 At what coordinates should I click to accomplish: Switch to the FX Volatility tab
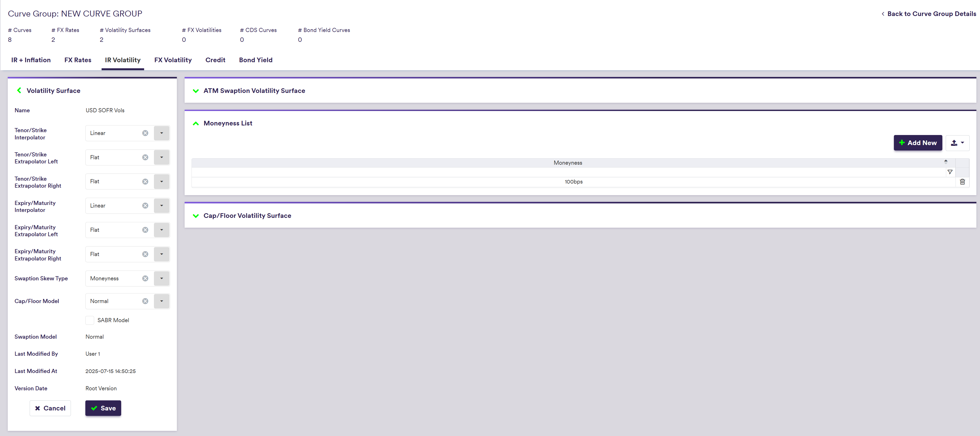click(173, 60)
